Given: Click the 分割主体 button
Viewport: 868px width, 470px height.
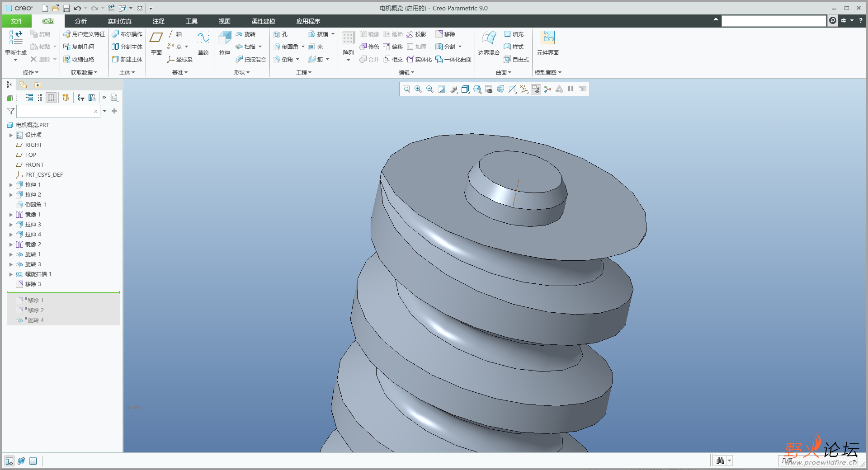Looking at the screenshot, I should coord(127,47).
